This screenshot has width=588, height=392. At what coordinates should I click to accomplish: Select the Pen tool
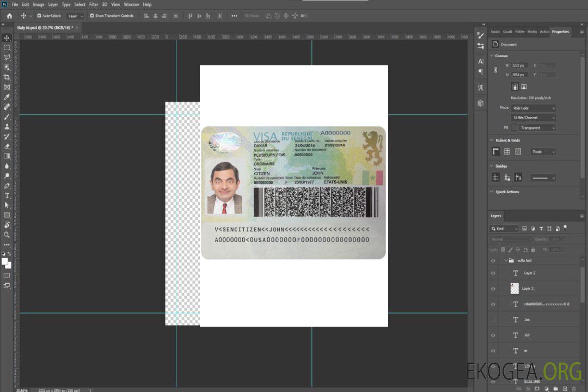point(7,186)
